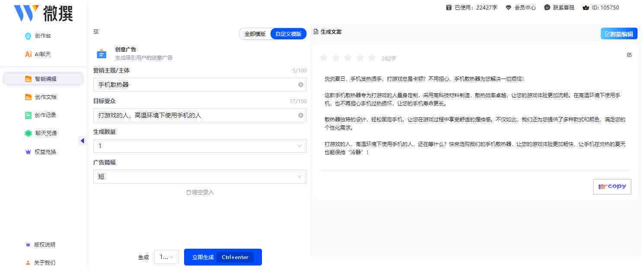Select 智能编辑 in the sidebar

[x=43, y=79]
